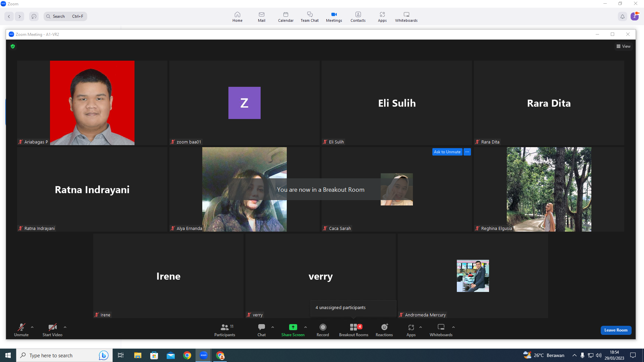Select the Irene participant tile

168,276
